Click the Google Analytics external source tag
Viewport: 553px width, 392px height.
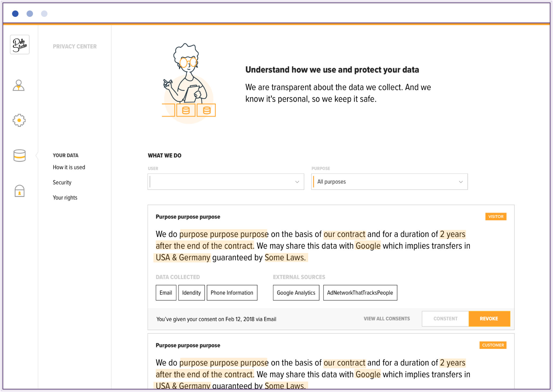pyautogui.click(x=295, y=293)
